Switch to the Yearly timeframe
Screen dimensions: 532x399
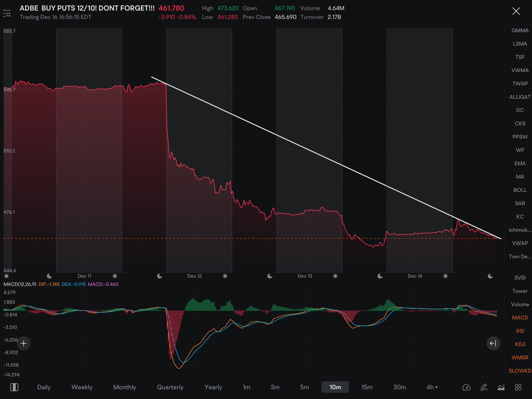coord(213,387)
